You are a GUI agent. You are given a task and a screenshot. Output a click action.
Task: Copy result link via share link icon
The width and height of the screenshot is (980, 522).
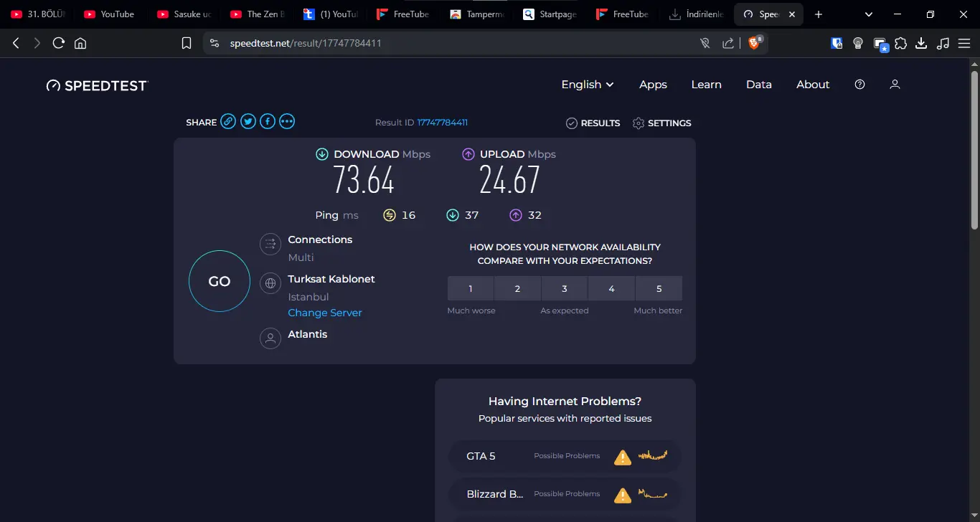[228, 122]
